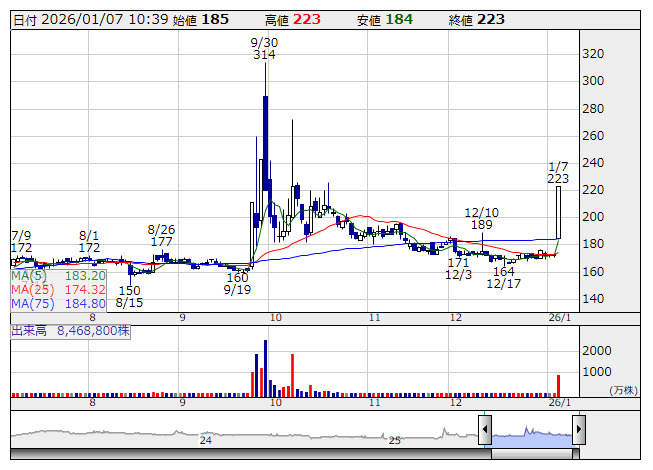Click the 9/30 peak label 314
Image resolution: width=653 pixels, height=470 pixels.
(x=264, y=56)
